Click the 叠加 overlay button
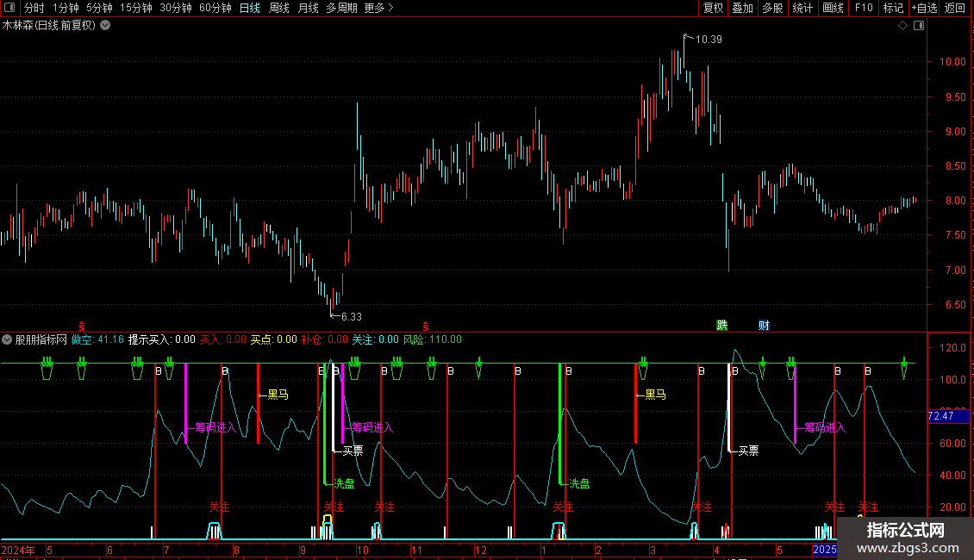974x560 pixels. (x=742, y=8)
